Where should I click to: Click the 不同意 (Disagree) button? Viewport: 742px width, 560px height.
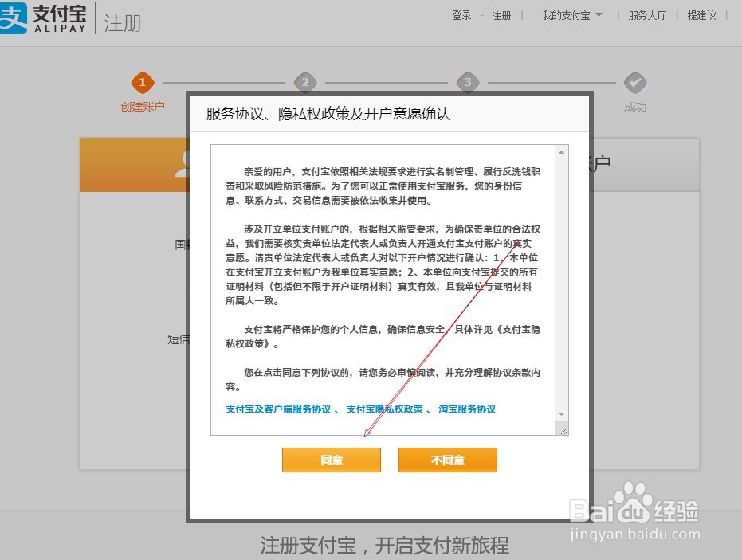click(448, 460)
